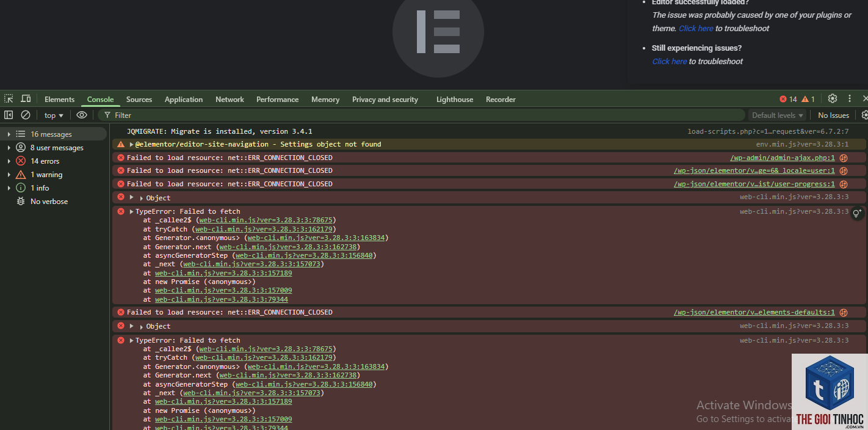The image size is (868, 430).
Task: Click 'Click here' under Still experiencing issues
Action: 670,61
